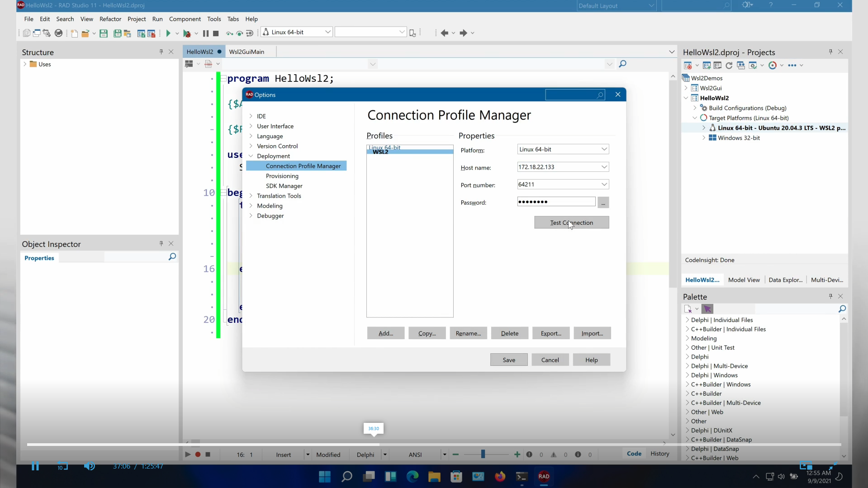Viewport: 868px width, 488px height.
Task: Open the Linux 64-bit platform combo in main toolbar
Action: 328,32
